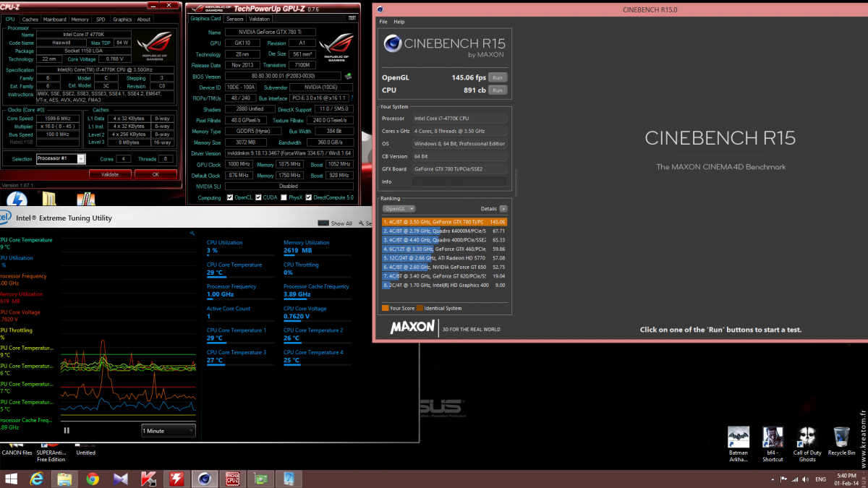Switch to the Caches tab in CPU-Z

[30, 20]
